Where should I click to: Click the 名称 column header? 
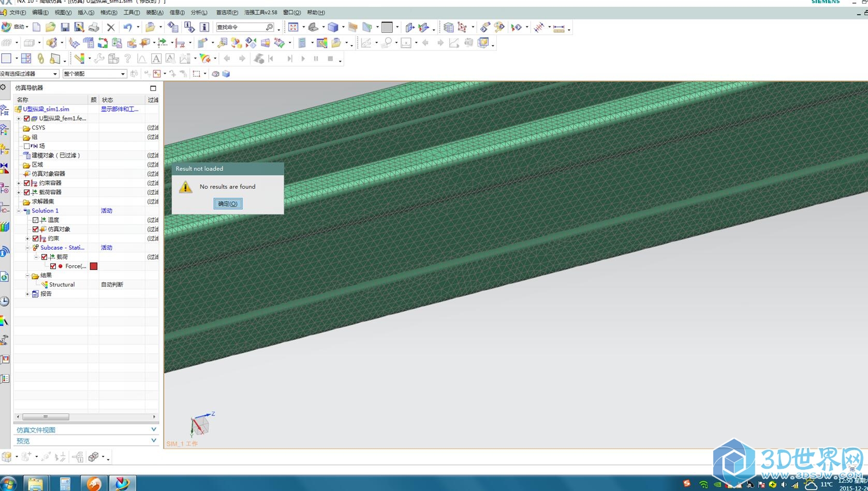(51, 100)
